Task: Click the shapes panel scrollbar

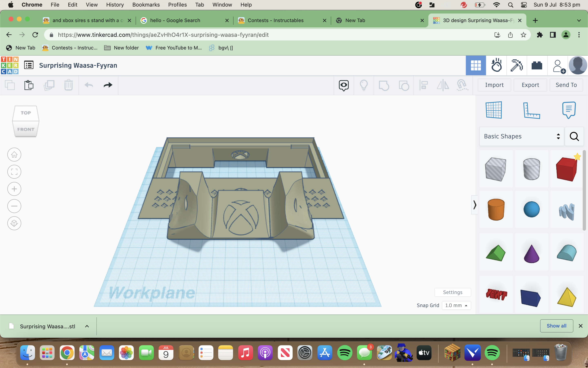Action: coord(584,190)
